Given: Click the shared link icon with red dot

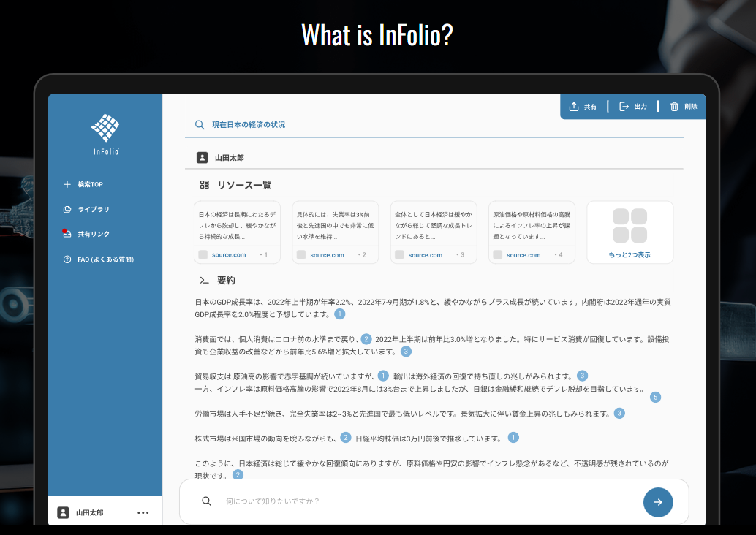Looking at the screenshot, I should pos(67,233).
